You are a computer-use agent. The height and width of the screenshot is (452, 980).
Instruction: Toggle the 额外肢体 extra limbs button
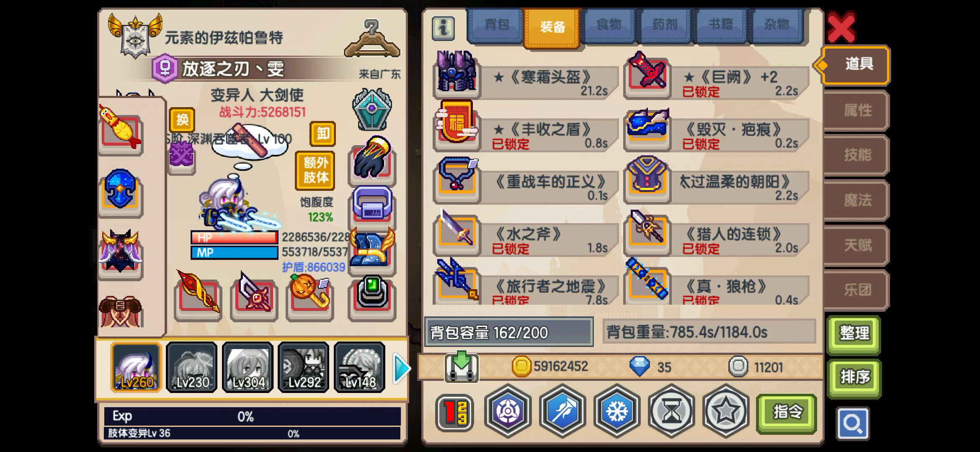coord(316,170)
